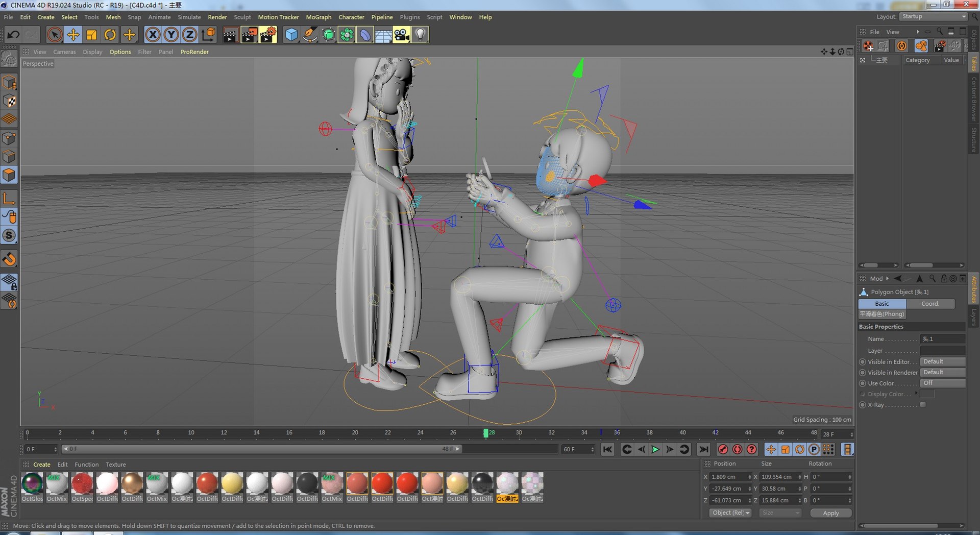Open Object (Rel) coordinate mode dropdown
The image size is (980, 535).
pyautogui.click(x=730, y=513)
